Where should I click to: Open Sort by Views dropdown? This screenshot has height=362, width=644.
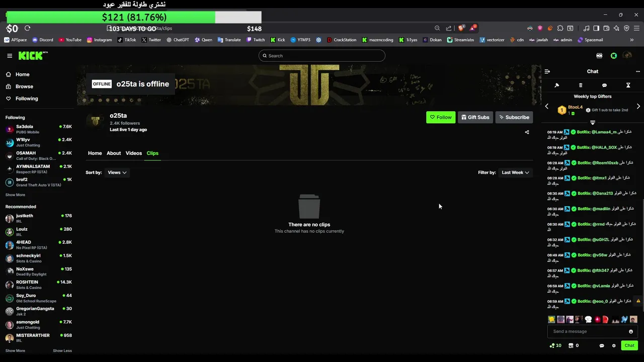coord(117,172)
